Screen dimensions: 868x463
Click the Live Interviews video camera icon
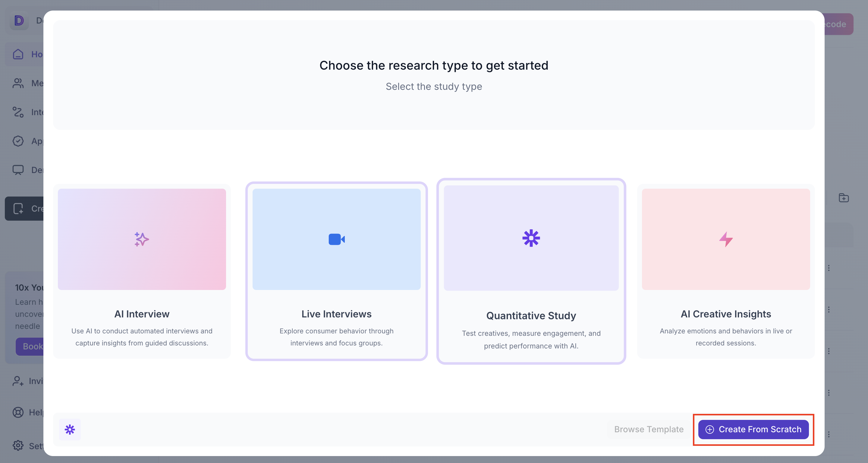pos(336,239)
